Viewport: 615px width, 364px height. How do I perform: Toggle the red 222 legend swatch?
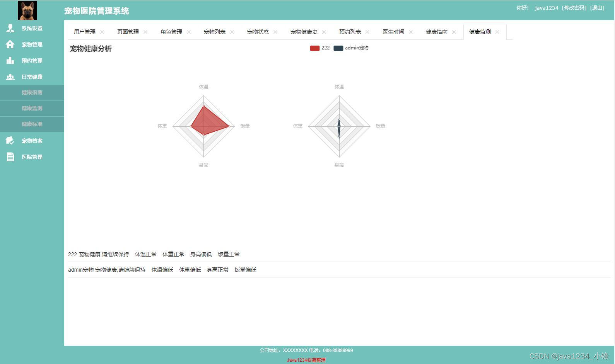click(x=314, y=48)
